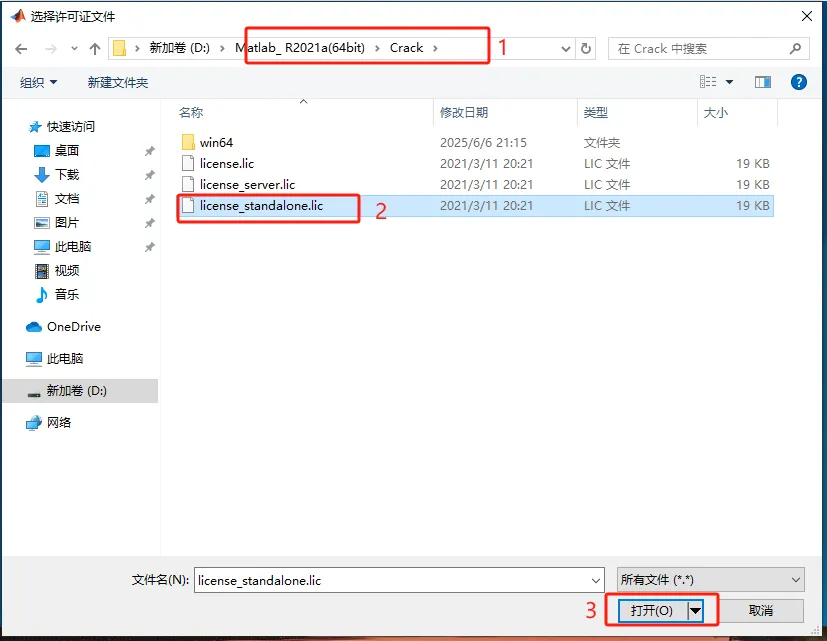Open 桌面 in sidebar

pos(67,151)
